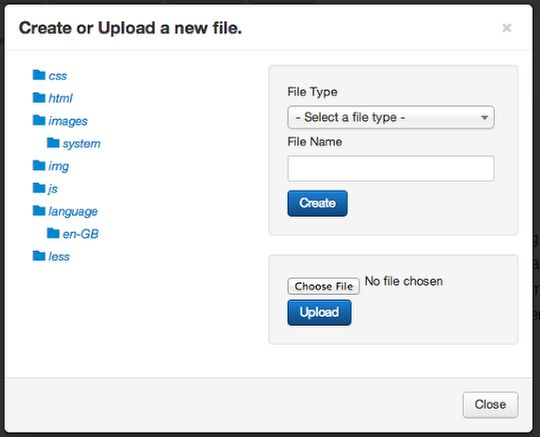Click the blue Create button
Screen dimensions: 540x437
[318, 203]
